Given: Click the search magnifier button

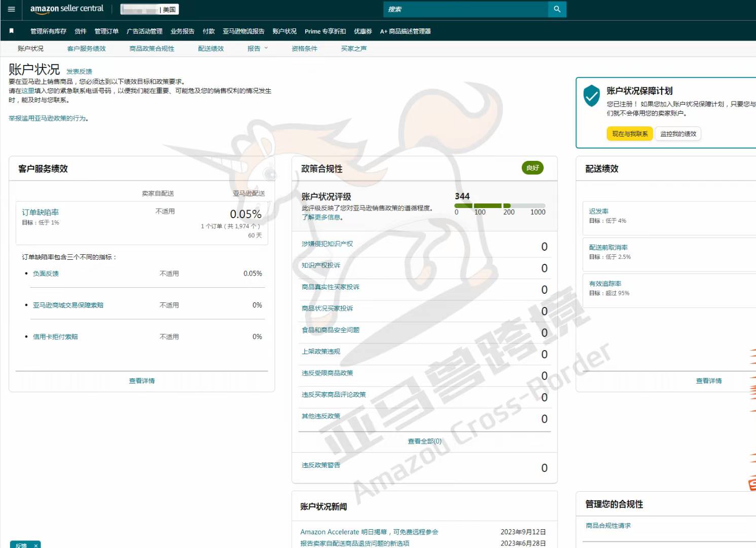Looking at the screenshot, I should [x=557, y=9].
